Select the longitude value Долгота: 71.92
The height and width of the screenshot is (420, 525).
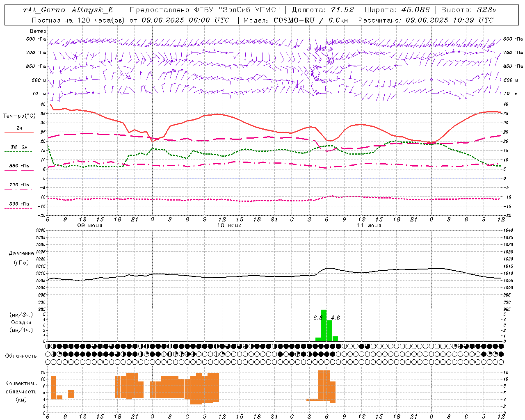pyautogui.click(x=322, y=10)
